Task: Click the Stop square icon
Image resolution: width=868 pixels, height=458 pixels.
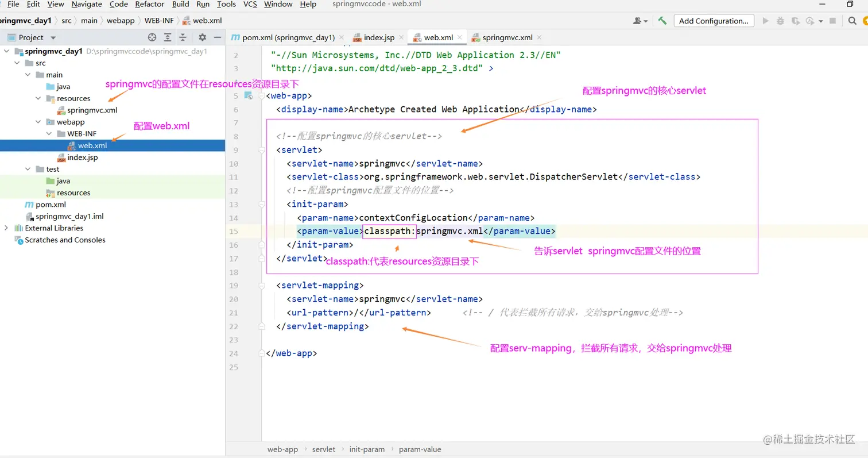Action: click(x=833, y=21)
